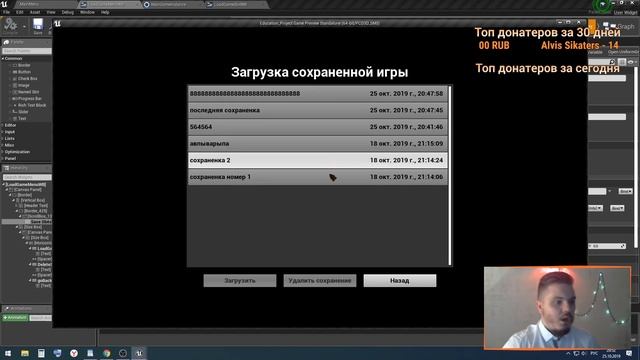The image size is (640, 360).
Task: Click the Назад button
Action: click(400, 280)
